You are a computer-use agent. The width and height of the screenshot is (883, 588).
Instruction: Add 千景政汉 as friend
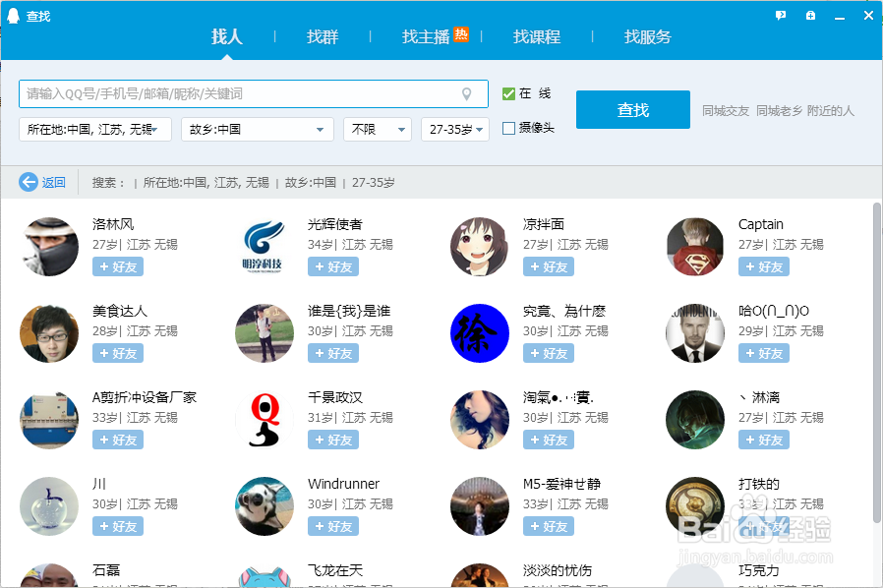pos(332,440)
